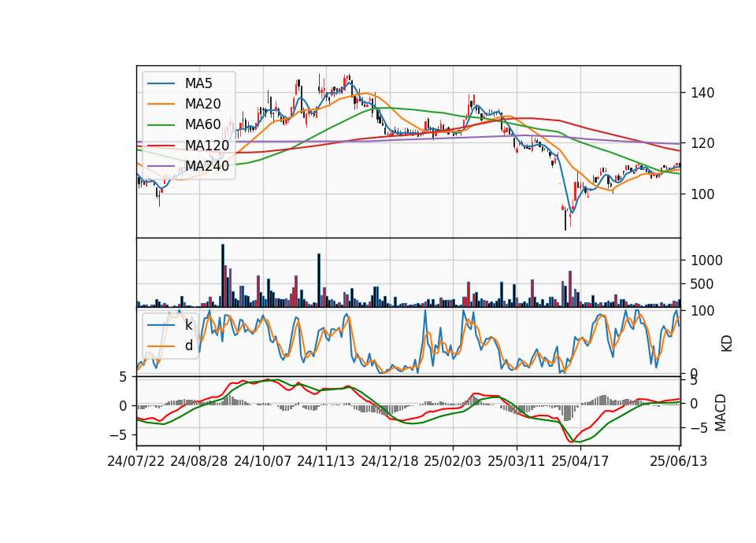
Task: Click the 24/11/13 date axis label
Action: point(326,461)
